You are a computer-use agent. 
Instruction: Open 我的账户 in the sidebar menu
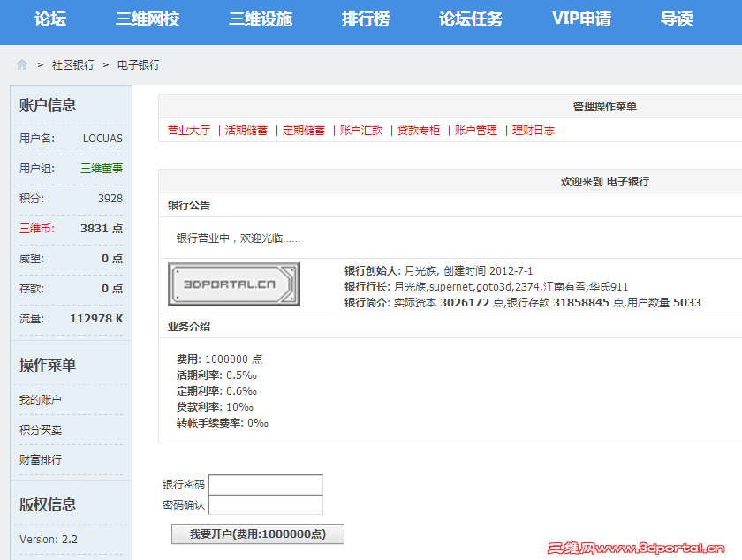41,399
